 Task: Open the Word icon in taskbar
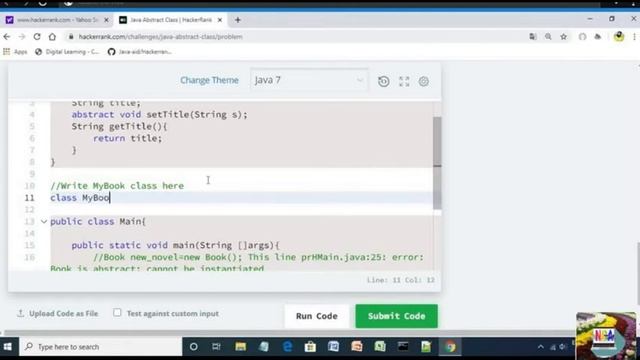pos(333,347)
